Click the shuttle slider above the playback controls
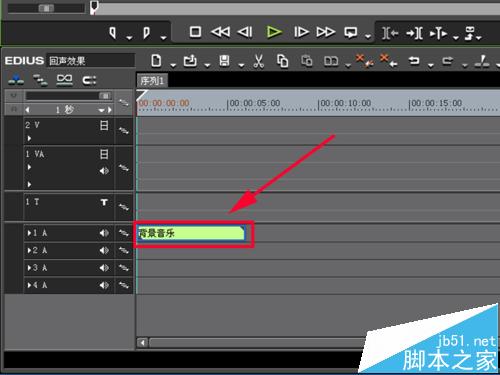This screenshot has height=375, width=500. (x=46, y=8)
